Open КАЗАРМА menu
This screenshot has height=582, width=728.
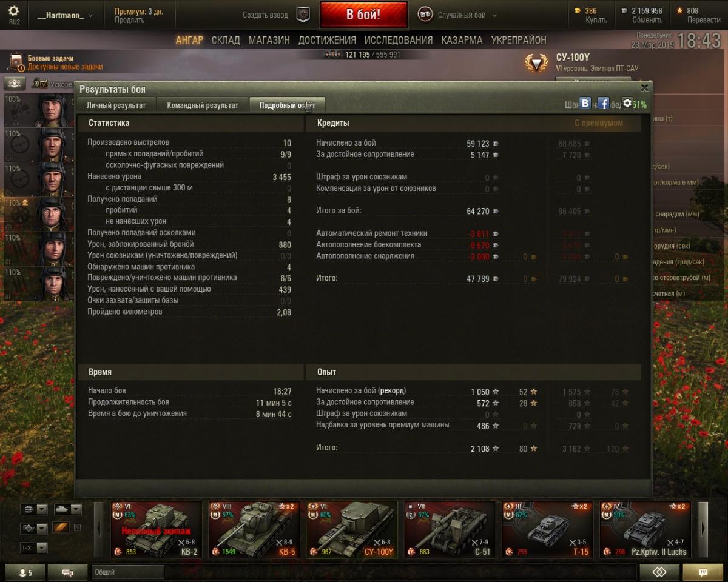[462, 40]
